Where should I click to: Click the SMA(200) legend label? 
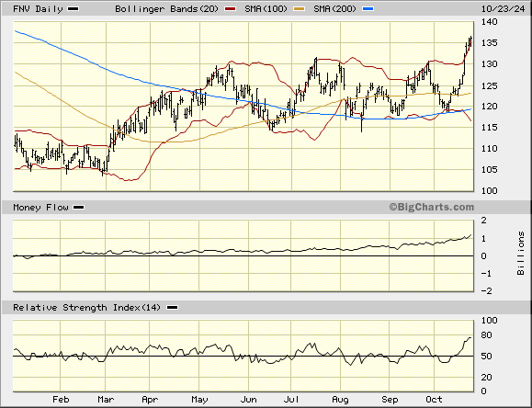(x=334, y=9)
